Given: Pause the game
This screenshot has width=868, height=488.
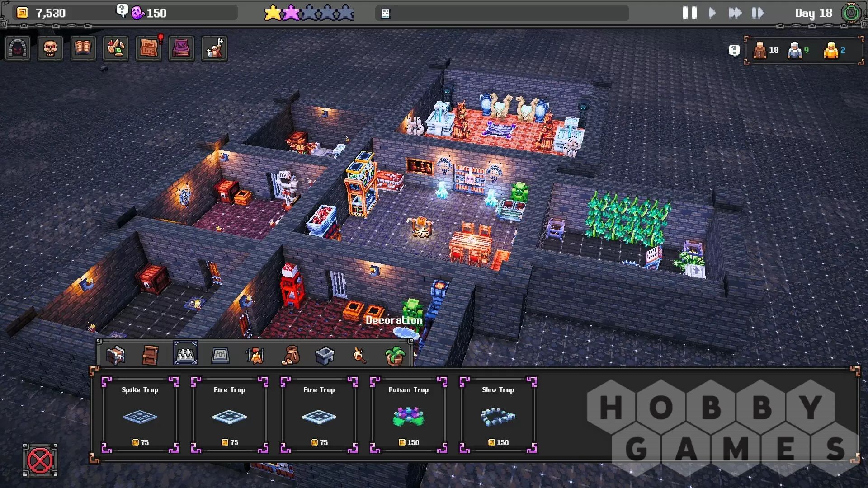Looking at the screenshot, I should click(689, 13).
